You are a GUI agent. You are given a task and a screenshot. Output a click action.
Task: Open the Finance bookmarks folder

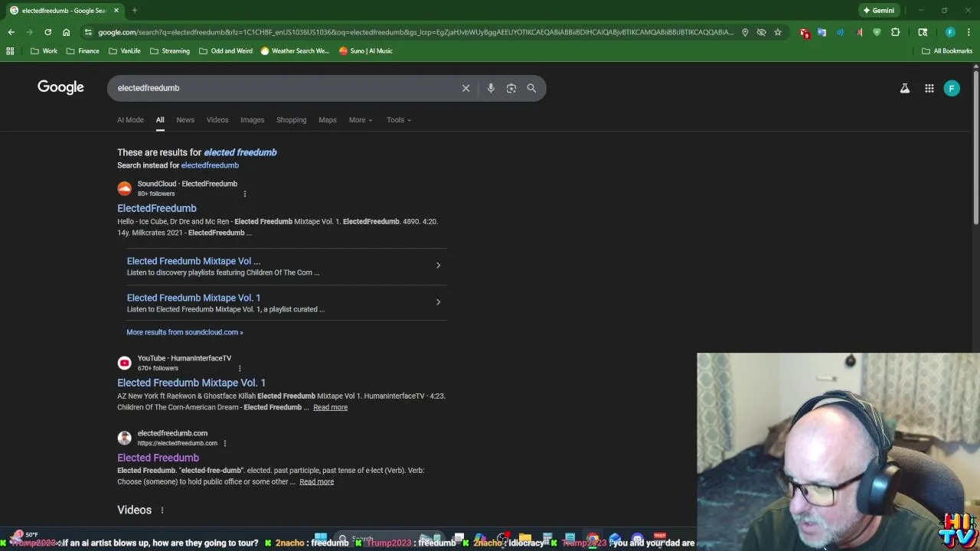click(x=83, y=51)
